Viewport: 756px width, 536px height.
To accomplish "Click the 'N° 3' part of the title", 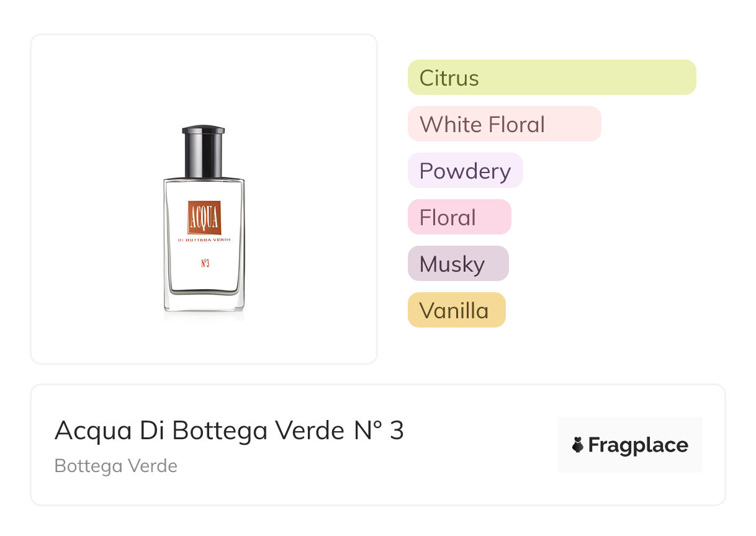I will point(379,431).
